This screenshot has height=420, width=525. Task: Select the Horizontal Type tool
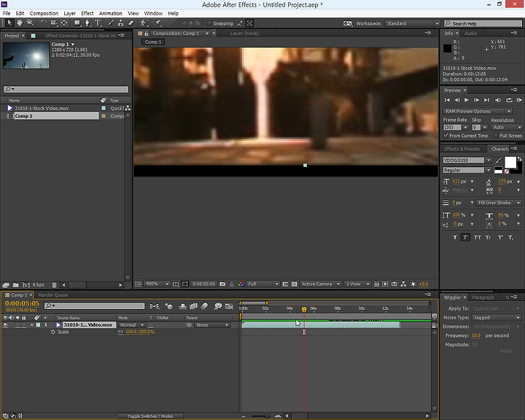[x=98, y=23]
